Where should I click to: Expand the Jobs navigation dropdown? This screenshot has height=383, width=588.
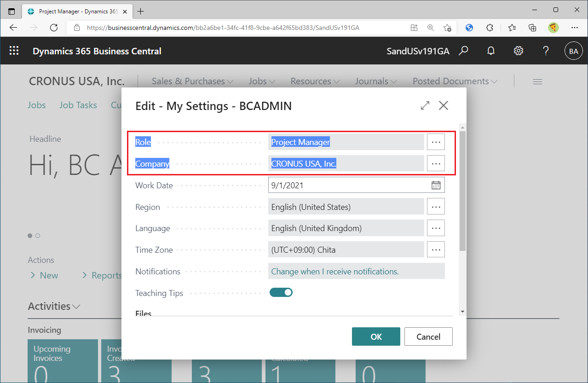click(261, 81)
